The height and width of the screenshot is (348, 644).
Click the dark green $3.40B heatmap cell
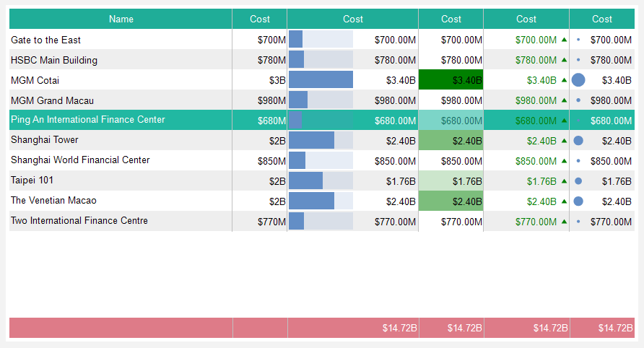[451, 79]
